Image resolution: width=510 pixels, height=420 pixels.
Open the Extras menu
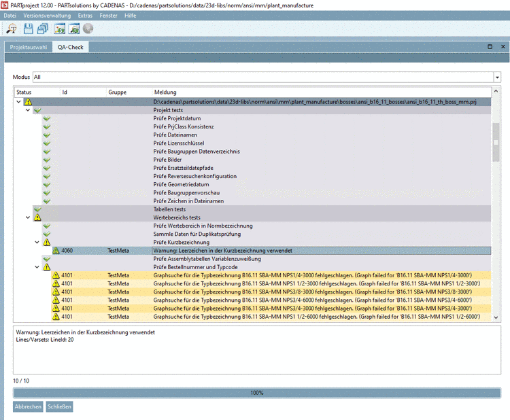(85, 15)
